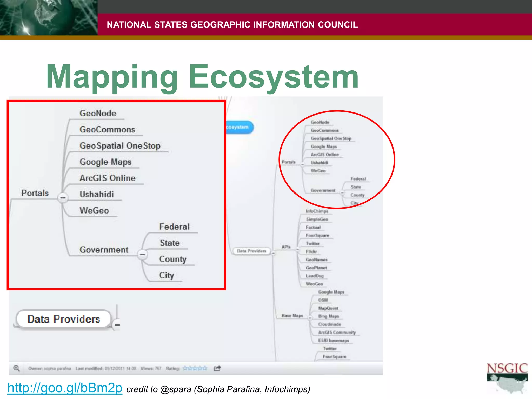Image resolution: width=532 pixels, height=399 pixels.
Task: Select GeoPlanet under APIs
Action: click(x=316, y=268)
